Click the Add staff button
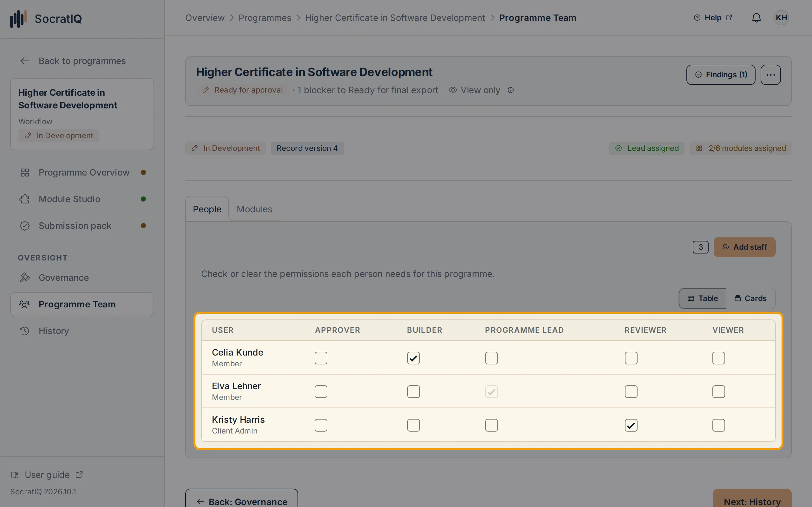The image size is (812, 507). point(744,247)
